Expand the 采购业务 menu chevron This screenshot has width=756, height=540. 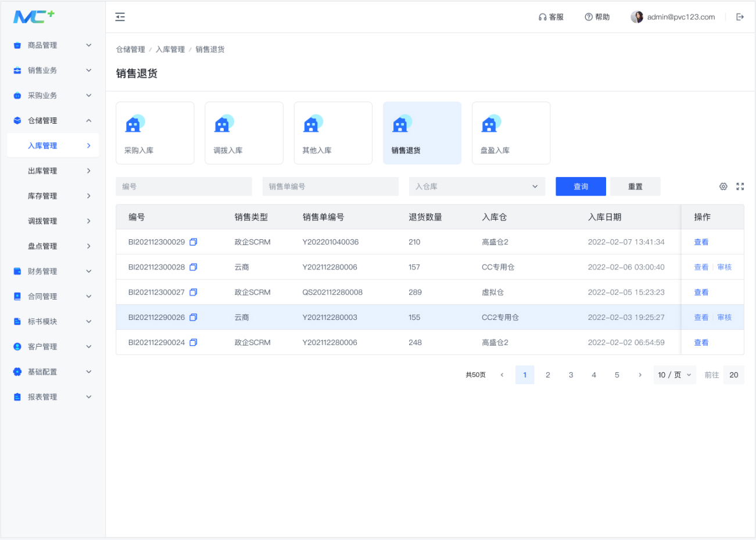89,95
